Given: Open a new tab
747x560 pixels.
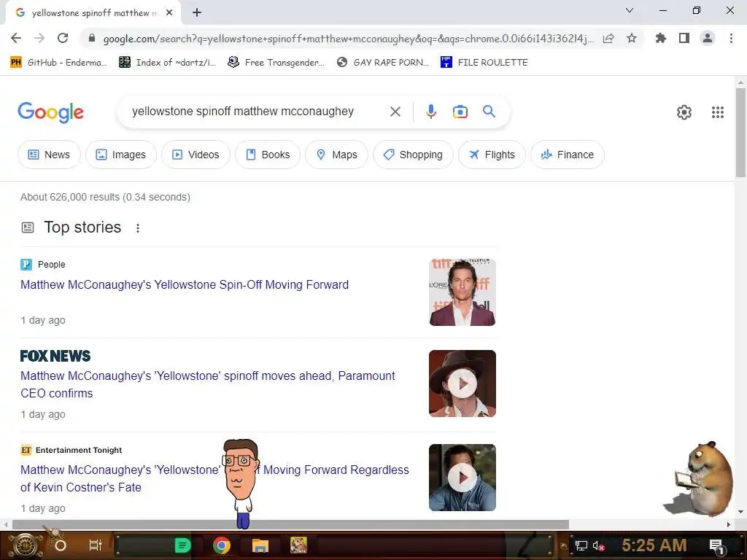Looking at the screenshot, I should pos(197,12).
